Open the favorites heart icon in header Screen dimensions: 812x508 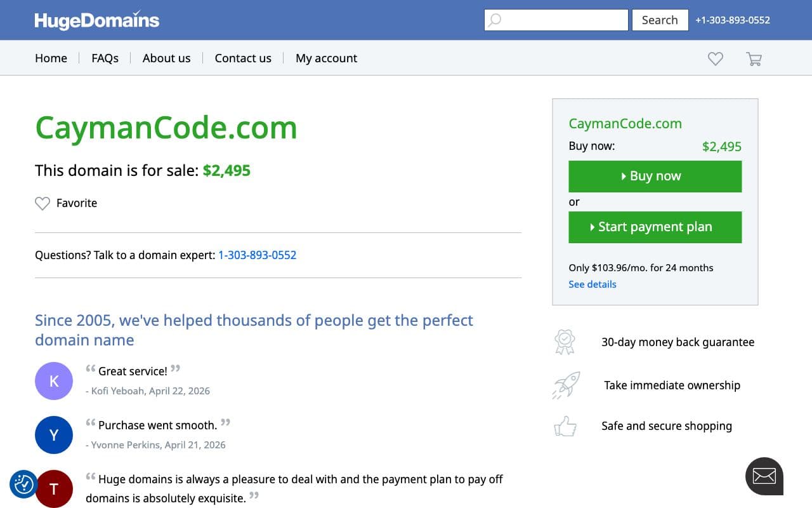click(x=716, y=58)
